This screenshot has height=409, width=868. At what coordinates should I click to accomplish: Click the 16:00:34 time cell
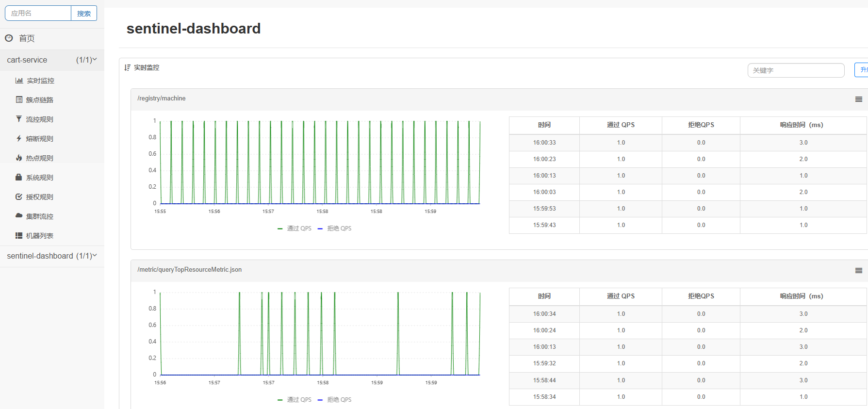point(544,314)
